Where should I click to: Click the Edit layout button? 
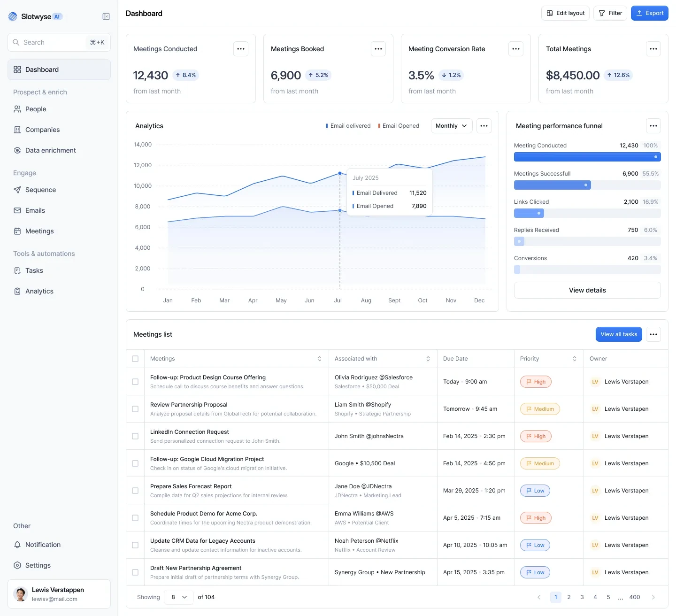[565, 13]
